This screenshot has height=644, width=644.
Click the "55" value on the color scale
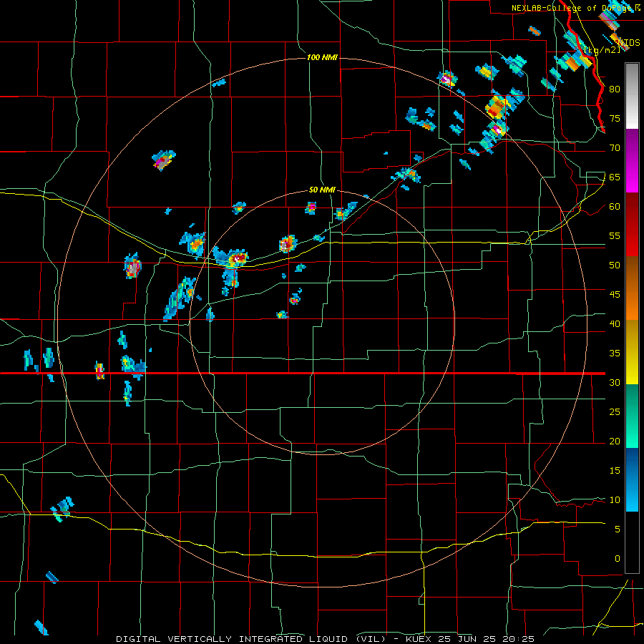click(615, 235)
